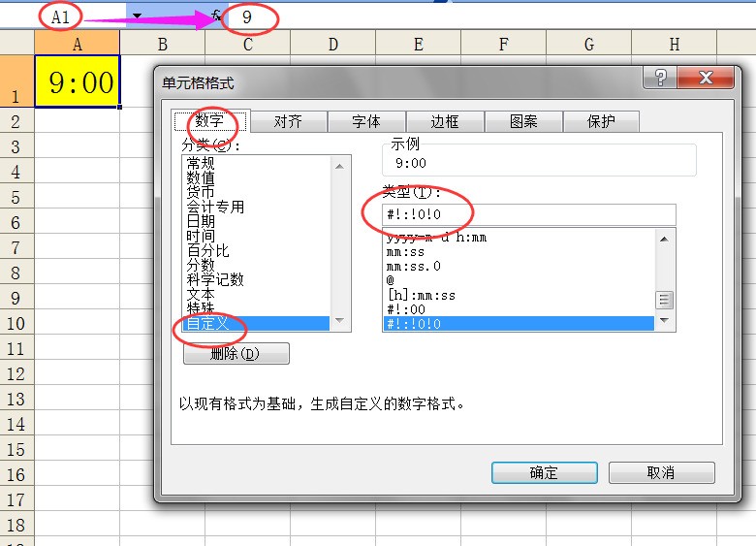Switch to the 字体 tab

(366, 121)
